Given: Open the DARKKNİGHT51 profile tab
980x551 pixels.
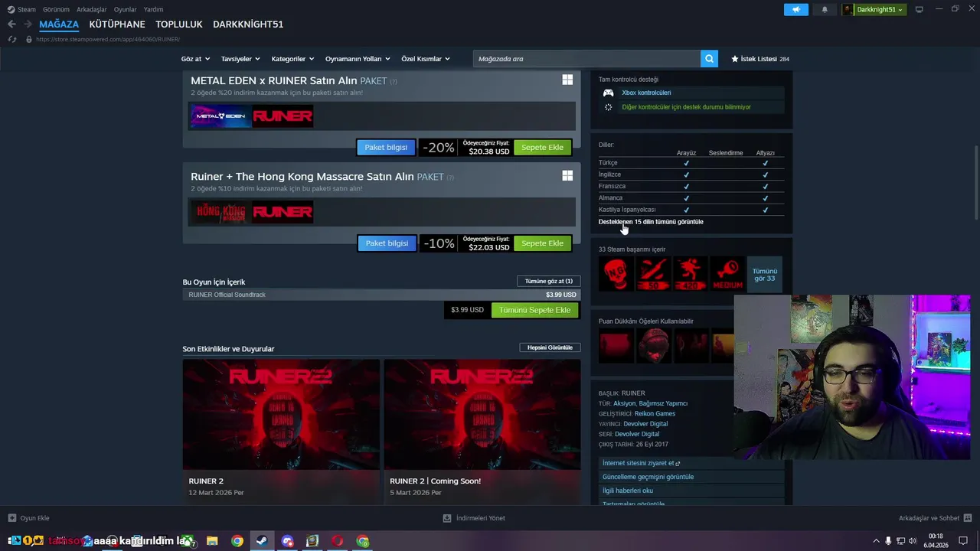Looking at the screenshot, I should (x=248, y=24).
